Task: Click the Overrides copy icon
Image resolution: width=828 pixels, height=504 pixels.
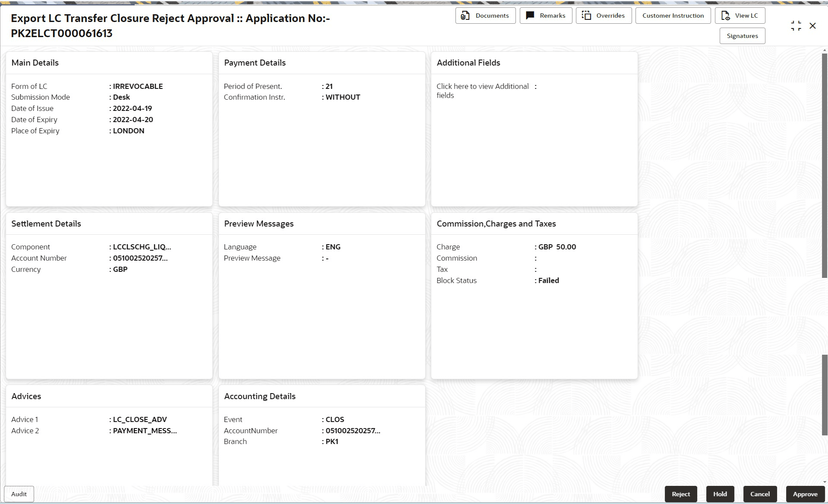Action: [586, 16]
